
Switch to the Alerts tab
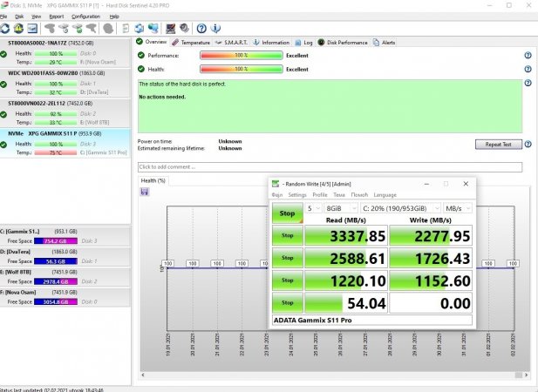pyautogui.click(x=385, y=43)
